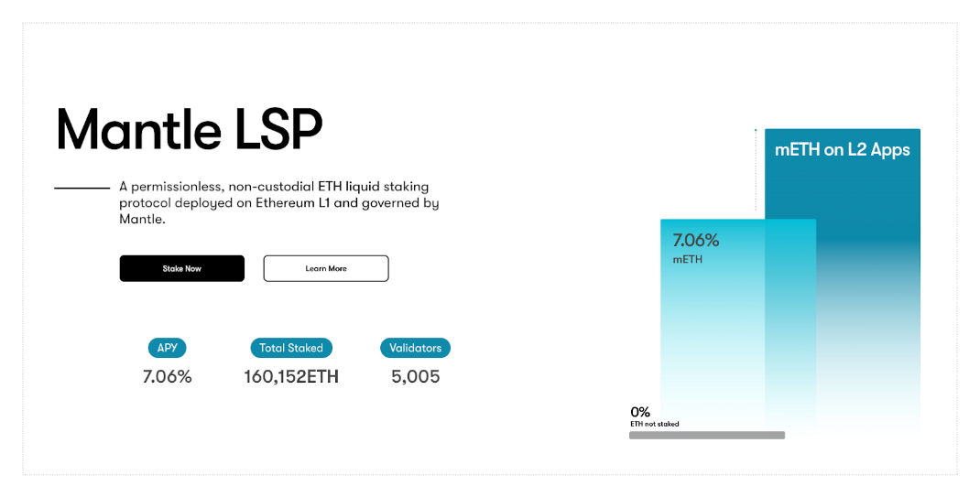Click the mETH on L2 Apps label

point(842,150)
